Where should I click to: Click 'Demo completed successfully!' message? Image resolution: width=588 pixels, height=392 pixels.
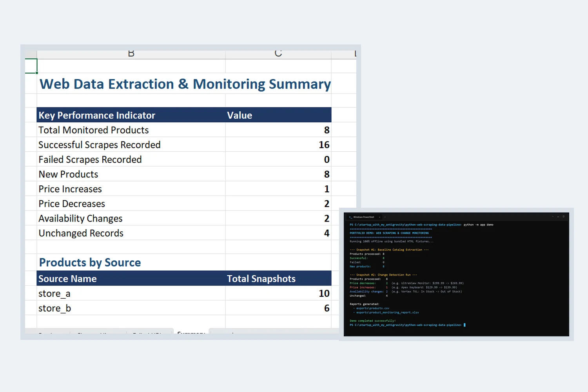[x=373, y=321]
